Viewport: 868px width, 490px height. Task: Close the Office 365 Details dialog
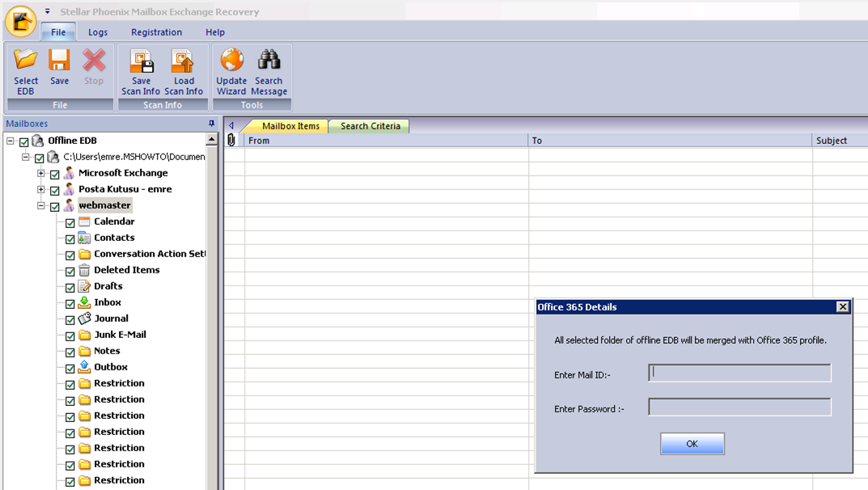click(x=843, y=307)
